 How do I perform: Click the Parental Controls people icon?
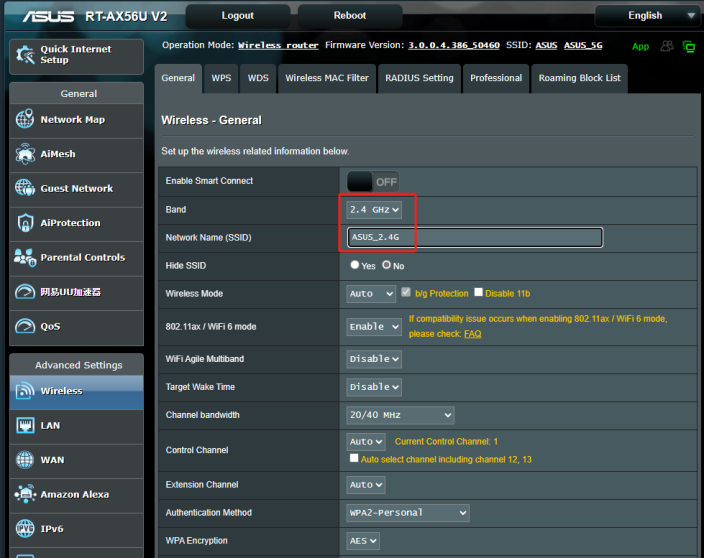(x=25, y=257)
